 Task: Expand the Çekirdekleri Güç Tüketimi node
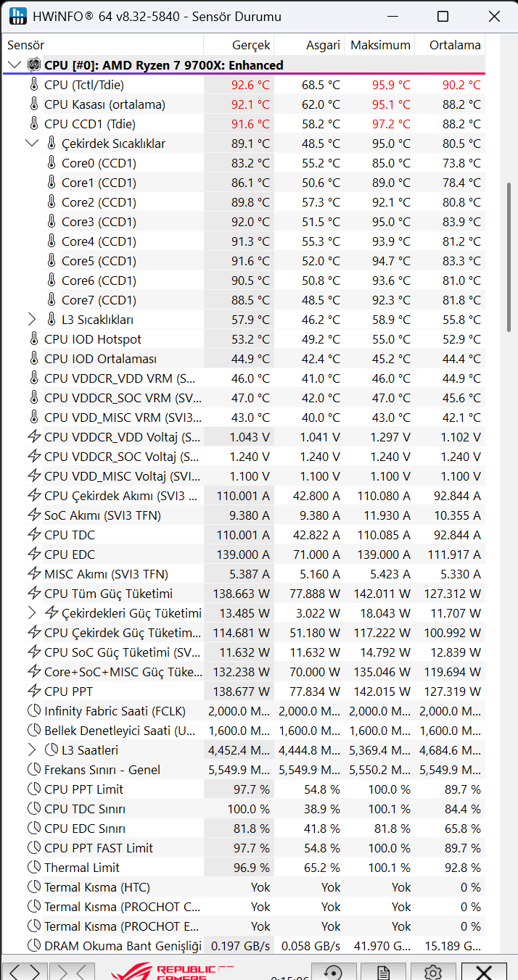(x=32, y=613)
